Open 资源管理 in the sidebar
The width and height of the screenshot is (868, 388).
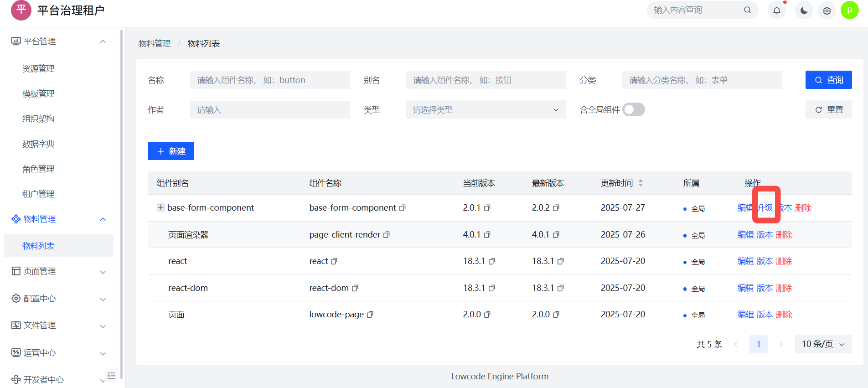38,69
